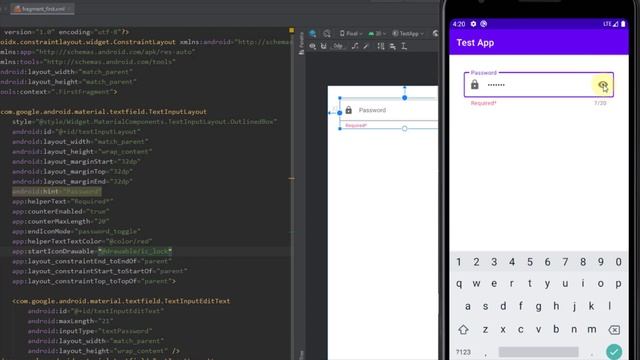Open the API level dropdown

376,33
